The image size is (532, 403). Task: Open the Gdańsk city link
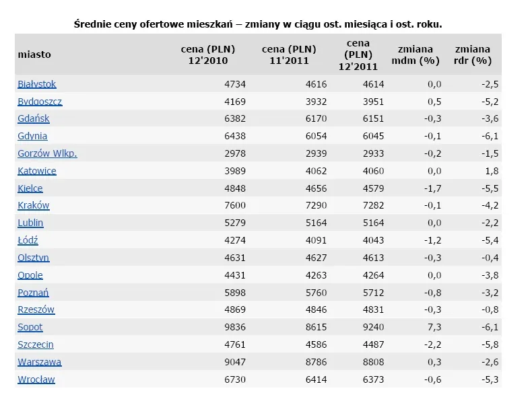(x=34, y=118)
